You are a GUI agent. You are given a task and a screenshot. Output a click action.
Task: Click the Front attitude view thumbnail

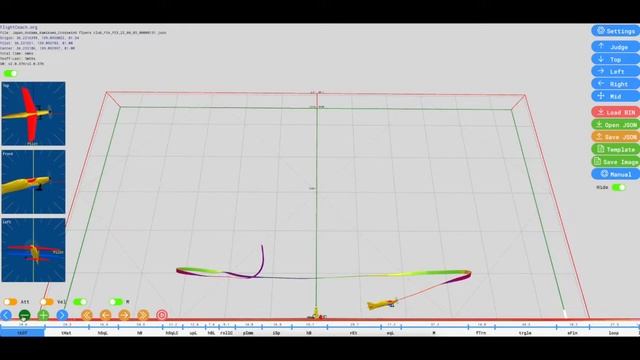click(33, 182)
